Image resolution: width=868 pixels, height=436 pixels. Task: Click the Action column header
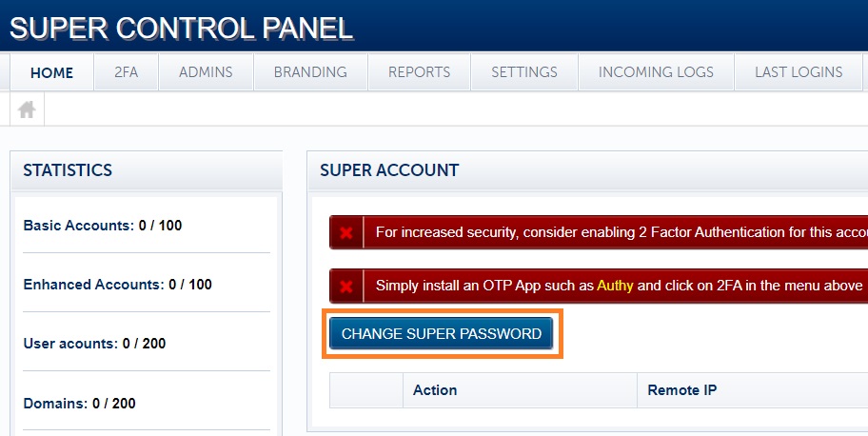pos(435,390)
